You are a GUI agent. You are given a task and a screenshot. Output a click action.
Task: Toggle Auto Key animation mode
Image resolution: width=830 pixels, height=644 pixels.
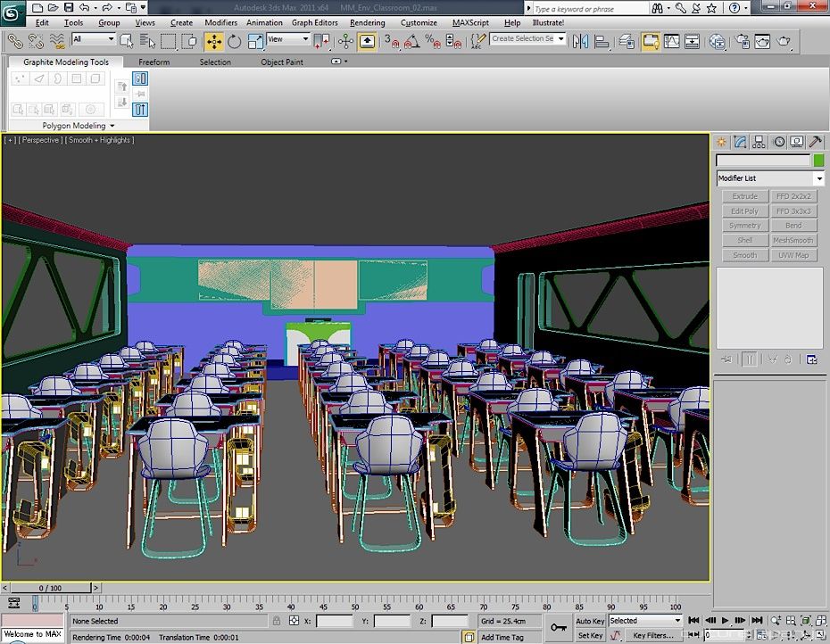(590, 621)
